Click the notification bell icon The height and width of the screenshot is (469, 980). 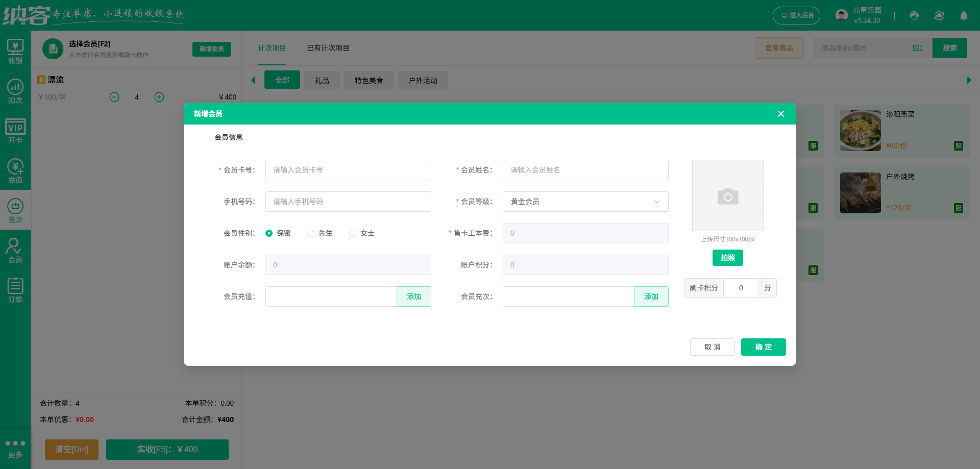coord(964,16)
